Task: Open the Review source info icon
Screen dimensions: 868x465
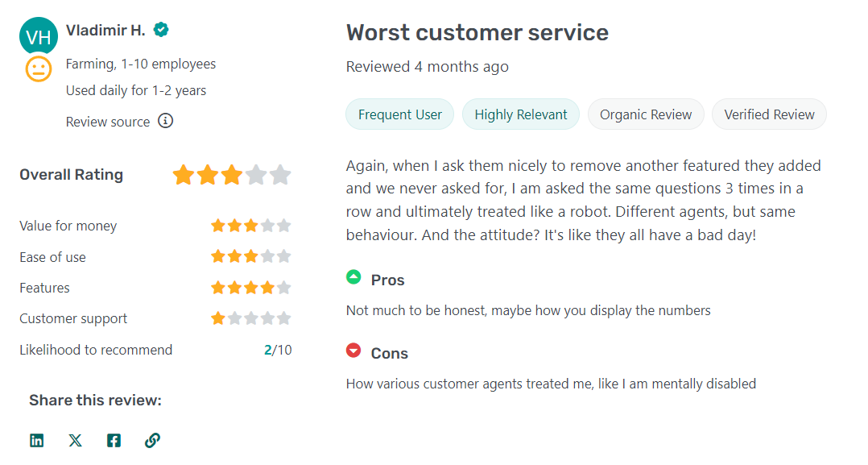Action: coord(166,122)
